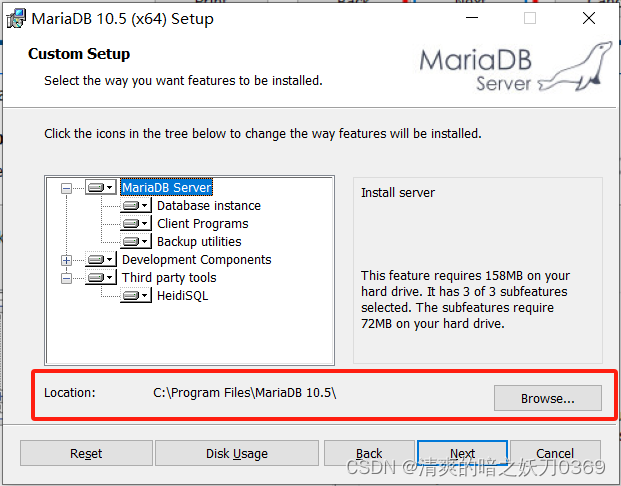
Task: Select the Database instance tree item
Action: tap(209, 206)
